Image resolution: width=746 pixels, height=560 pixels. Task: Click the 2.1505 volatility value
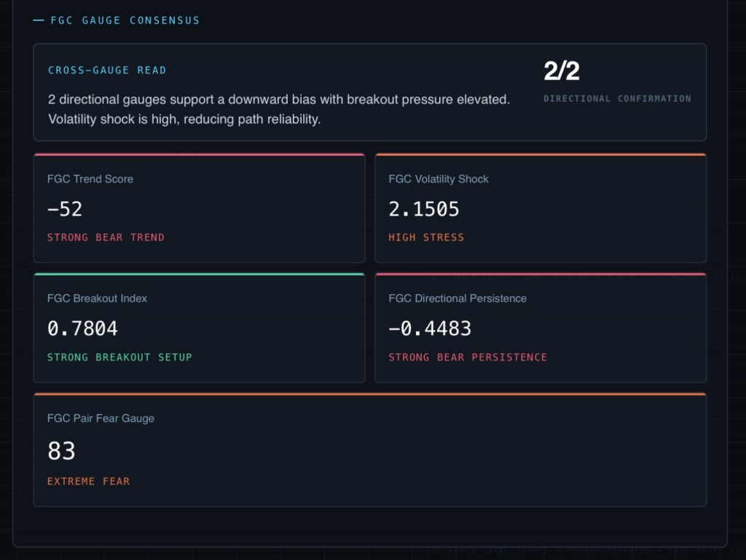pyautogui.click(x=424, y=209)
